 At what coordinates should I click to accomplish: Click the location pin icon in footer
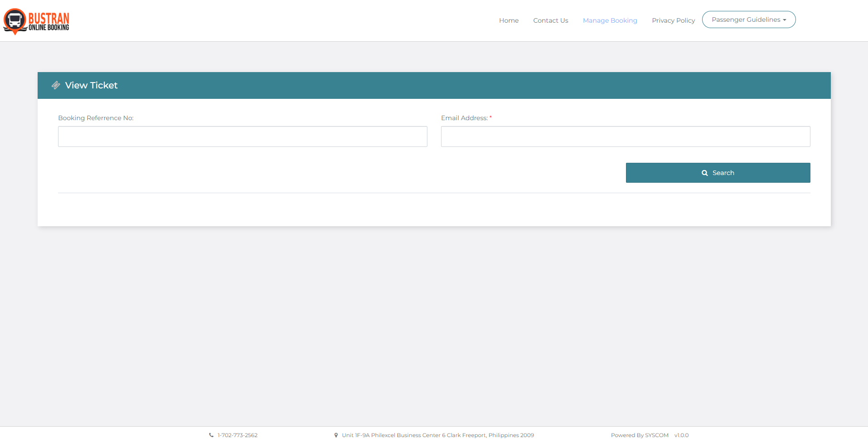coord(336,435)
